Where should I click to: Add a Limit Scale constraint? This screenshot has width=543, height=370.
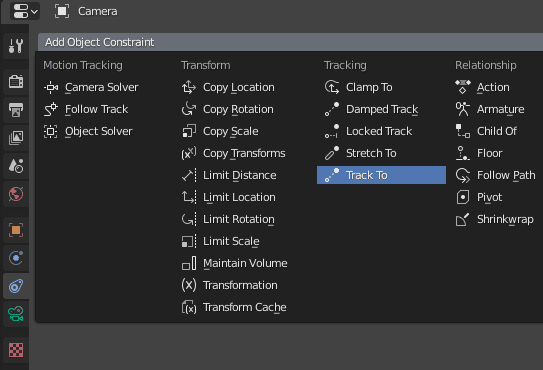click(x=221, y=241)
